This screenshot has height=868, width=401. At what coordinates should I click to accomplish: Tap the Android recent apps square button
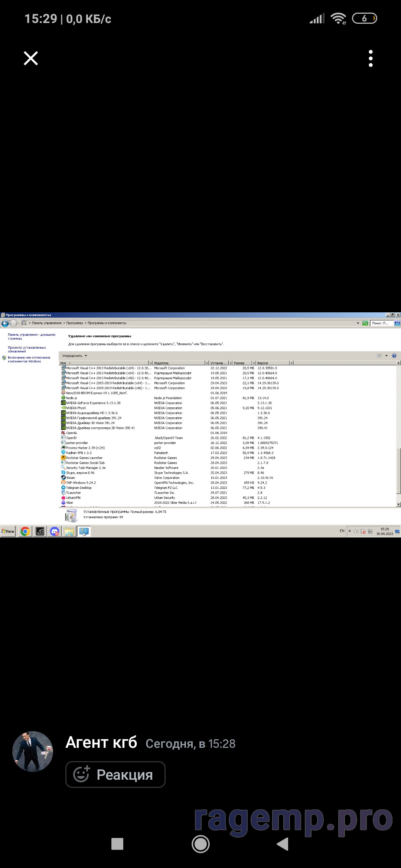click(117, 844)
